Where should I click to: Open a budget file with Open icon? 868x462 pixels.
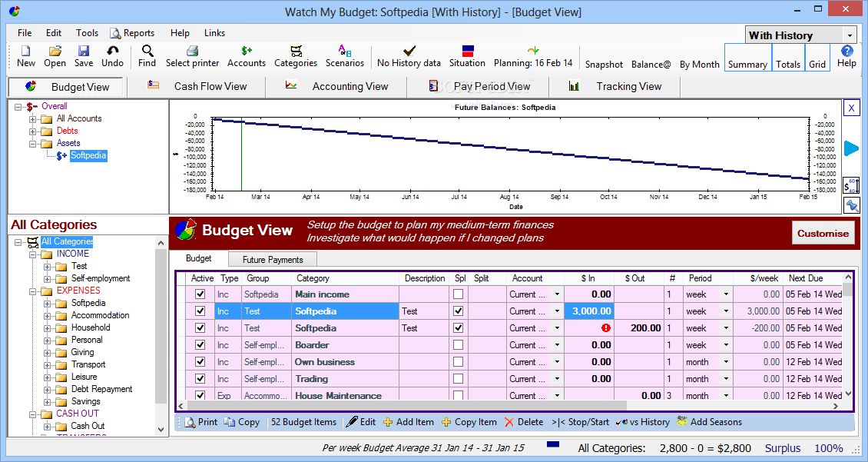[x=55, y=57]
